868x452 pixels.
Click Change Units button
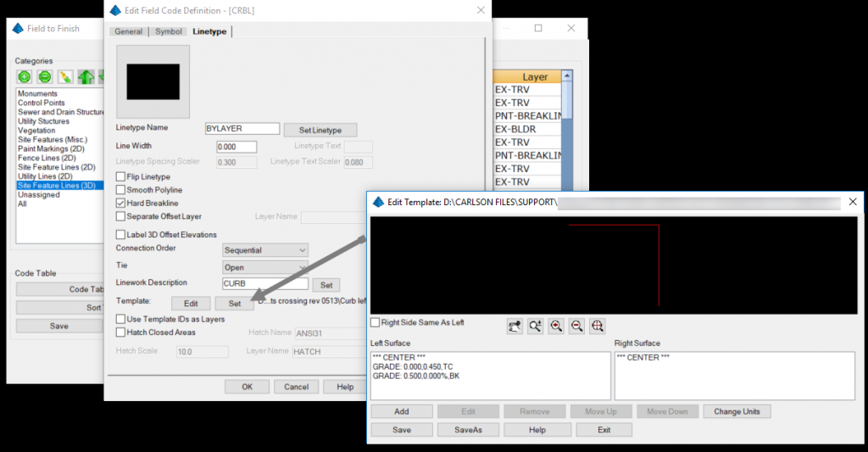point(737,411)
